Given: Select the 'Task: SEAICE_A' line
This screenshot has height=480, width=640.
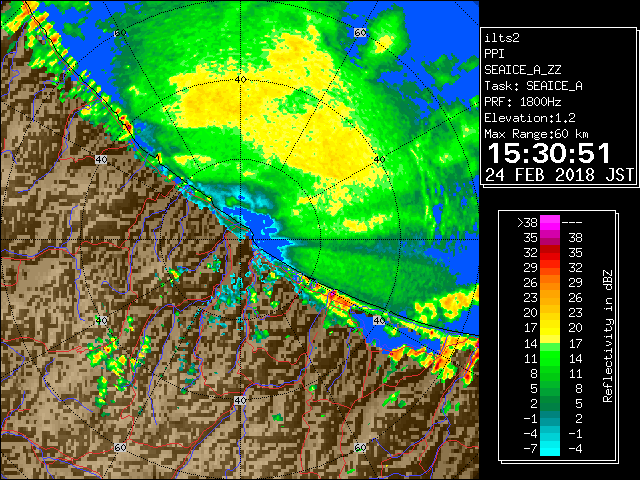Looking at the screenshot, I should (x=533, y=86).
